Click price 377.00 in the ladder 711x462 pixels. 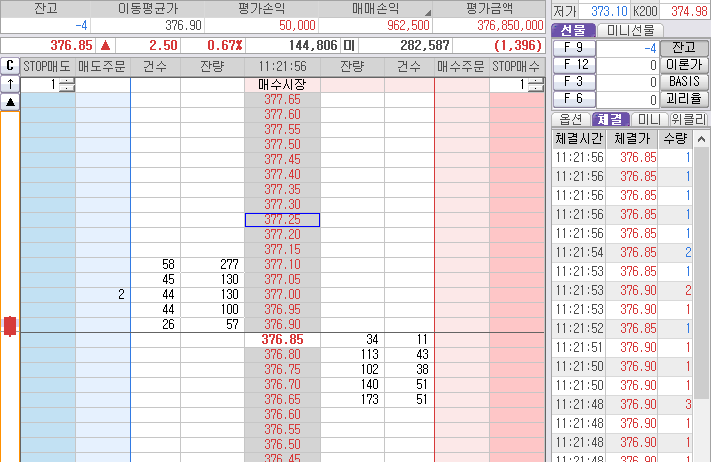[x=282, y=295]
